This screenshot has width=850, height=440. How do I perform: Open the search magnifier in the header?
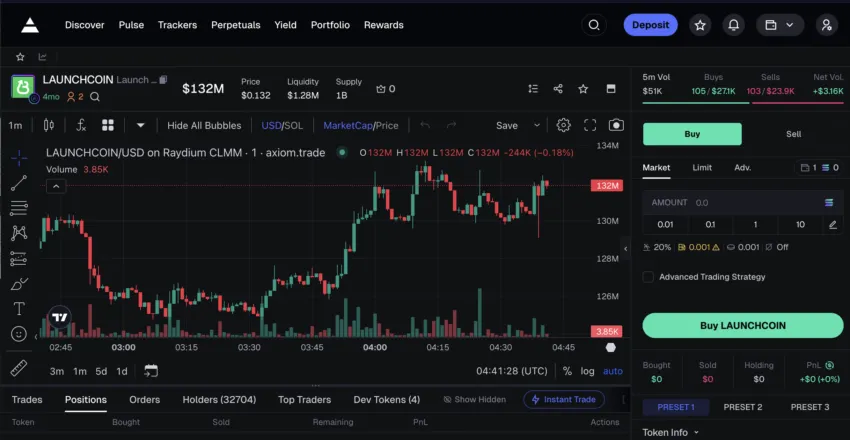coord(594,25)
